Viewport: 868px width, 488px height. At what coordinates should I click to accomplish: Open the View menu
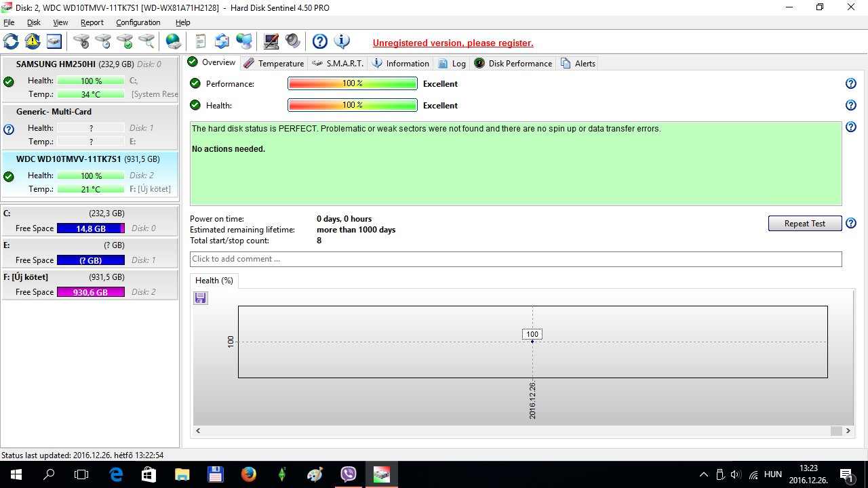click(x=60, y=22)
